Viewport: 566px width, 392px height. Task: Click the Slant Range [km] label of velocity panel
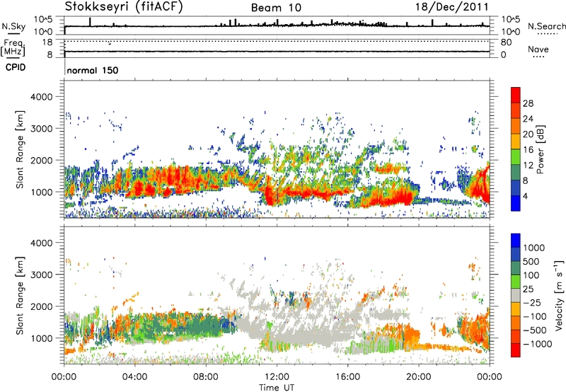click(x=20, y=295)
